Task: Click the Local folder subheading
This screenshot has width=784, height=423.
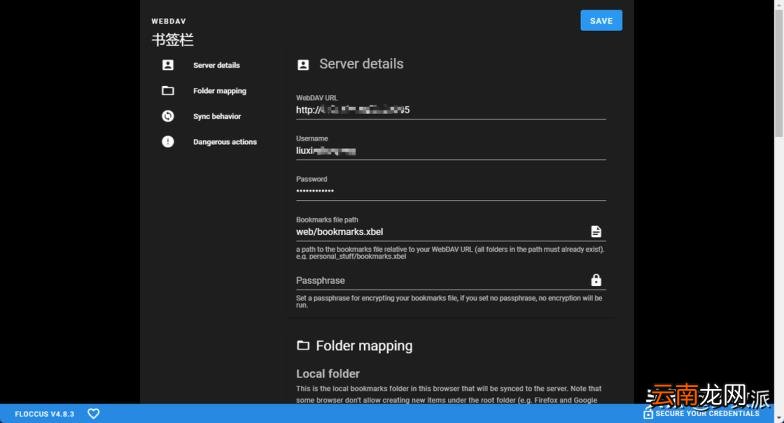Action: pos(328,374)
